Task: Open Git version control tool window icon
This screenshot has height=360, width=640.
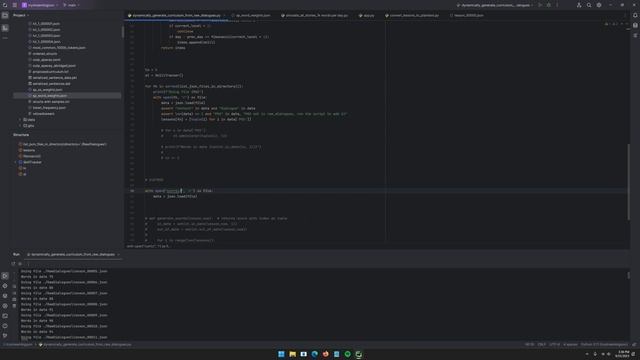Action: [x=5, y=336]
